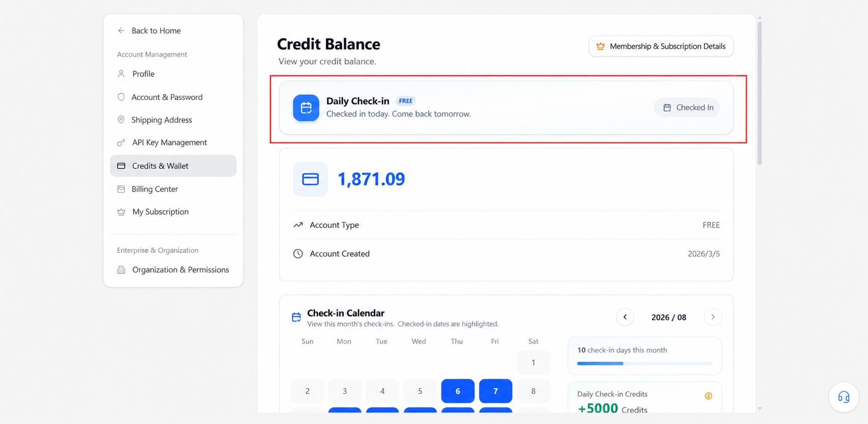868x424 pixels.
Task: Click the 2026/3/5 account created date
Action: (x=704, y=254)
